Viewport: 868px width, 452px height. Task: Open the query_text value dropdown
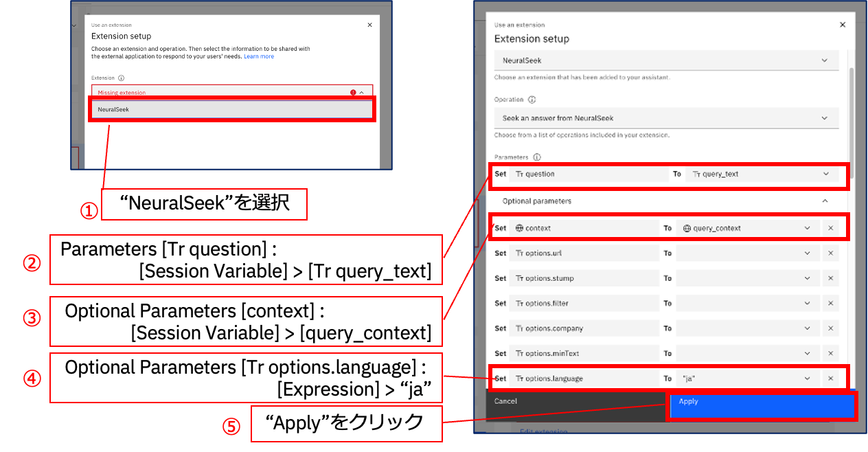pyautogui.click(x=762, y=174)
